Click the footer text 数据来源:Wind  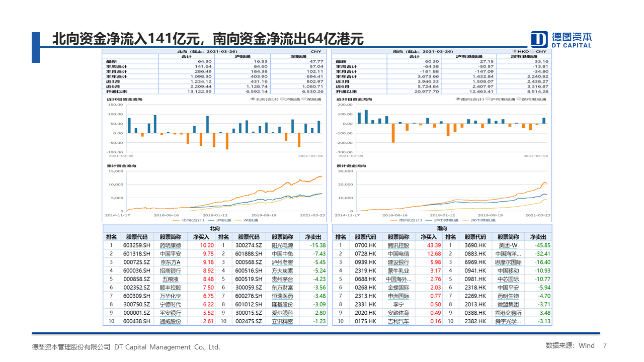(570, 345)
